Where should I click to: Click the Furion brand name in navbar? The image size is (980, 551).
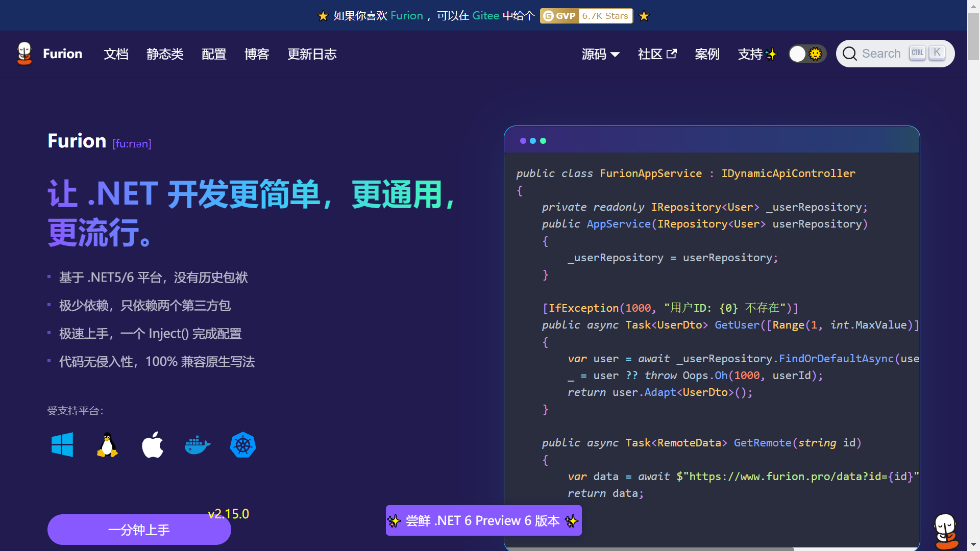coord(62,54)
